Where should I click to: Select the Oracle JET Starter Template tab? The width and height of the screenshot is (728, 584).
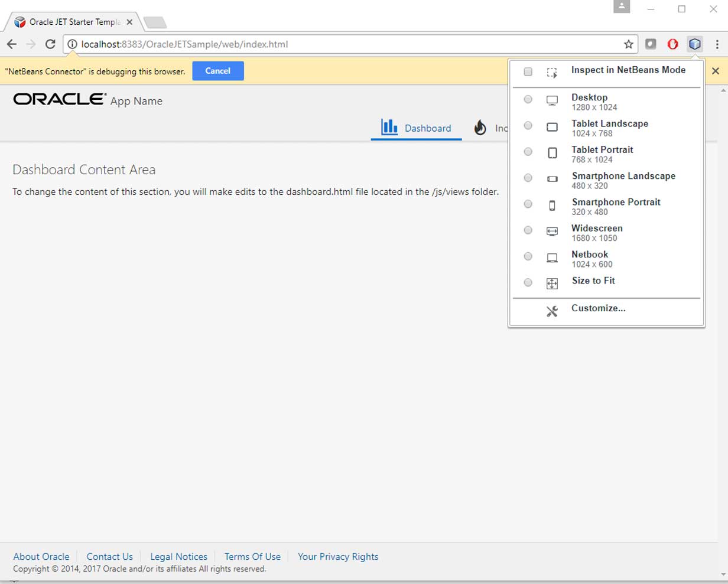pos(74,22)
